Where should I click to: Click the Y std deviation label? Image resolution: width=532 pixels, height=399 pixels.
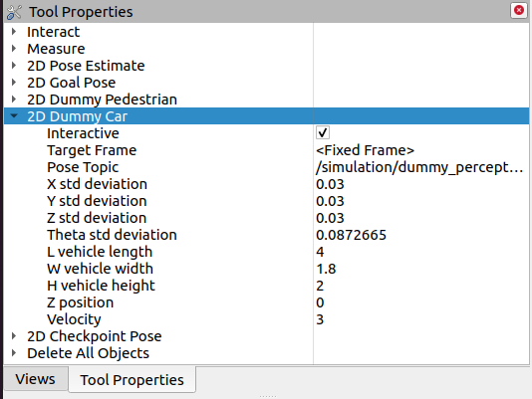tap(97, 201)
